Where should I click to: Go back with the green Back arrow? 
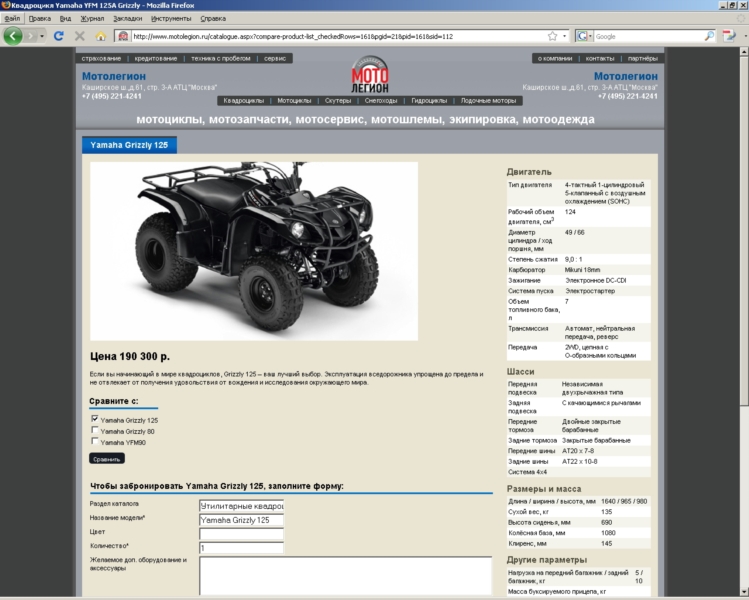pos(13,36)
